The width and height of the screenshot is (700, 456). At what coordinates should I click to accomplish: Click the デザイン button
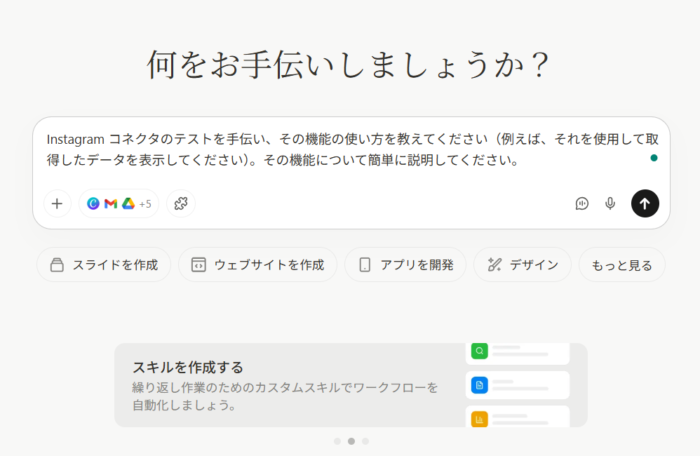pyautogui.click(x=522, y=265)
